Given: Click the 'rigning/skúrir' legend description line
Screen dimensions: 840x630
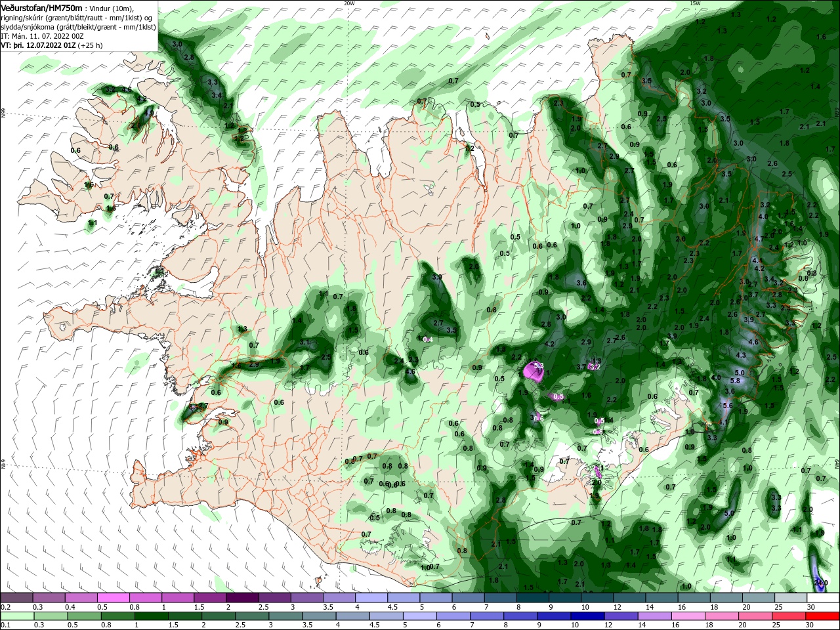Looking at the screenshot, I should pyautogui.click(x=77, y=18).
